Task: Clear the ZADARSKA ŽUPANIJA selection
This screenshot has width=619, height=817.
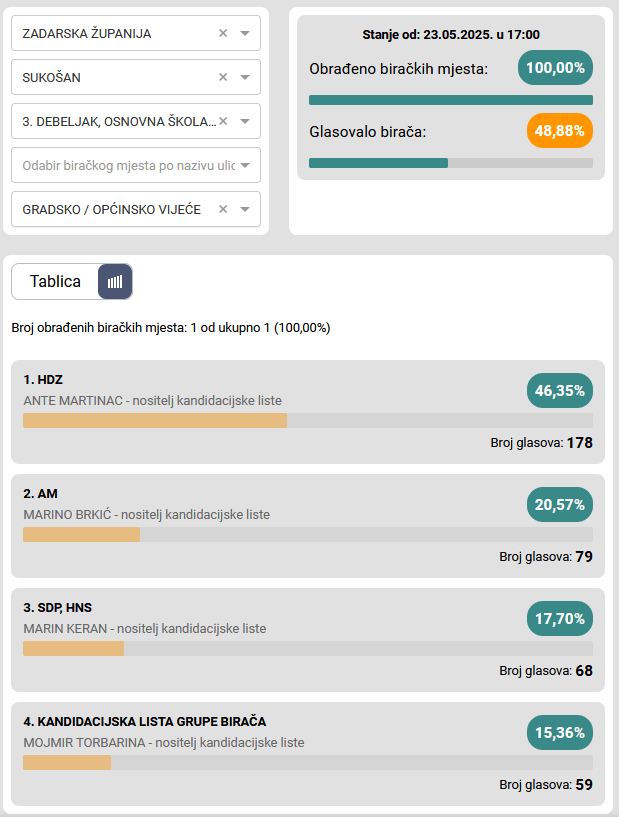Action: tap(223, 33)
